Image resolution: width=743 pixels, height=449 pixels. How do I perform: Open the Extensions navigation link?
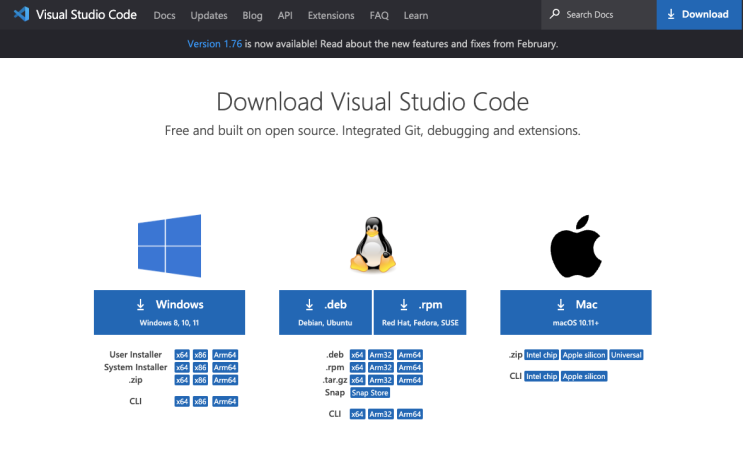[331, 15]
